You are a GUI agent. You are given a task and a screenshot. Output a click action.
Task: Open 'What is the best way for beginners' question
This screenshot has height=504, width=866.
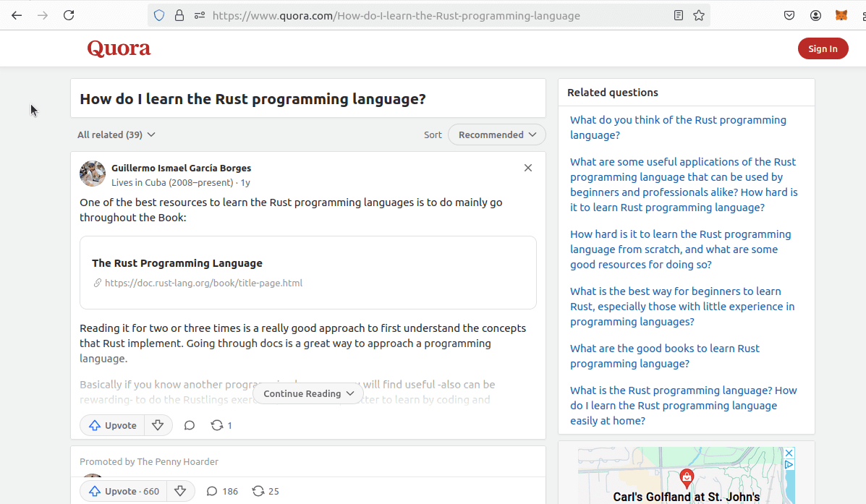[682, 307]
